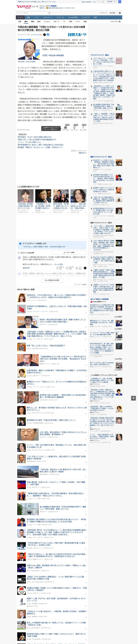Viewport: 138px width, 644px height.
Task: Focus the キーワードを入力 search field
Action: click(32, 13)
